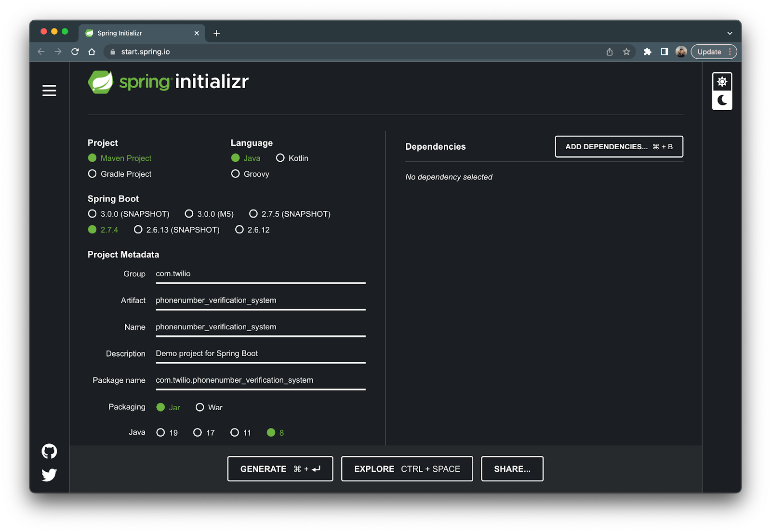Select Spring Boot 3.0.0 (M5)
Image resolution: width=771 pixels, height=532 pixels.
click(x=209, y=214)
